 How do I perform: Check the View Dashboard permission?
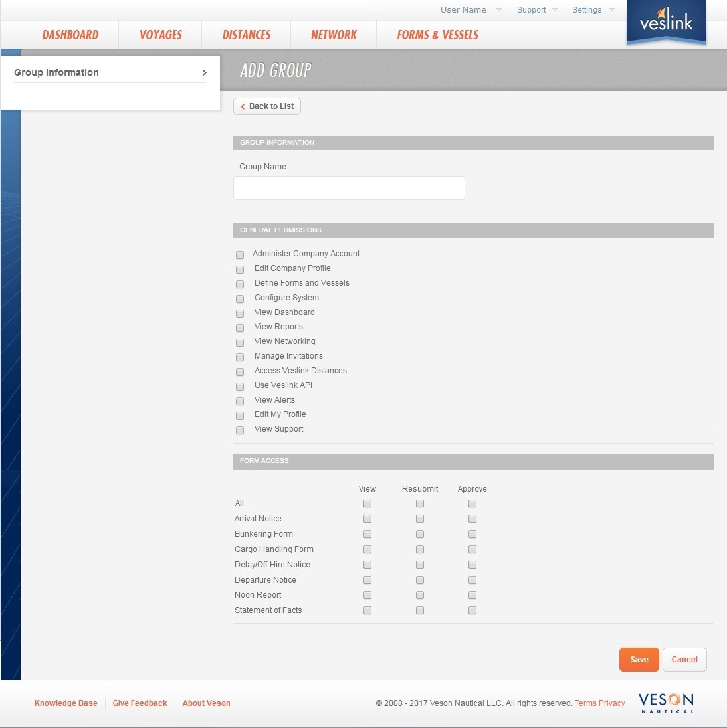coord(239,313)
